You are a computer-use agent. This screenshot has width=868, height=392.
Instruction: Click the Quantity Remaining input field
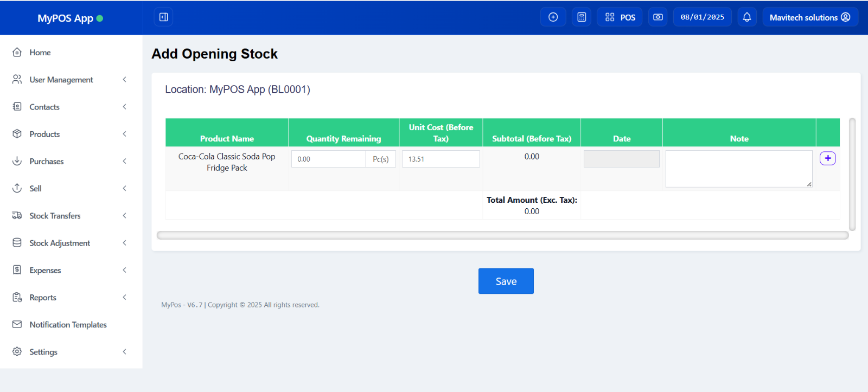(328, 159)
